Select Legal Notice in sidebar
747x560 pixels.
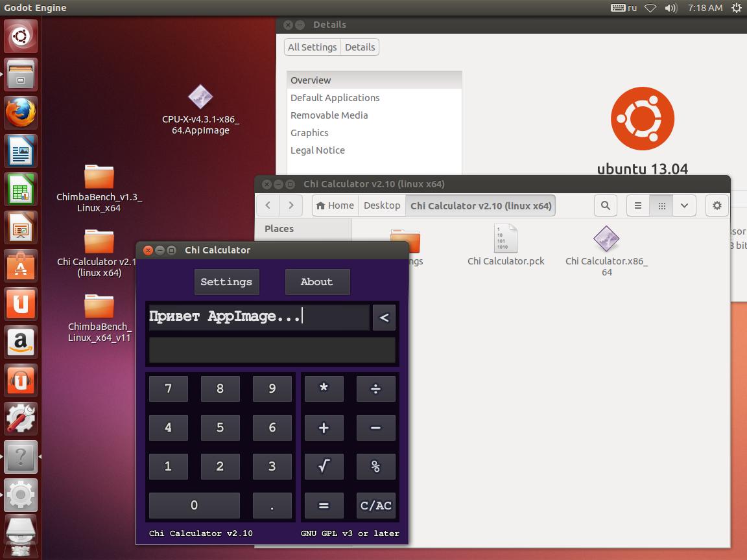pyautogui.click(x=374, y=150)
